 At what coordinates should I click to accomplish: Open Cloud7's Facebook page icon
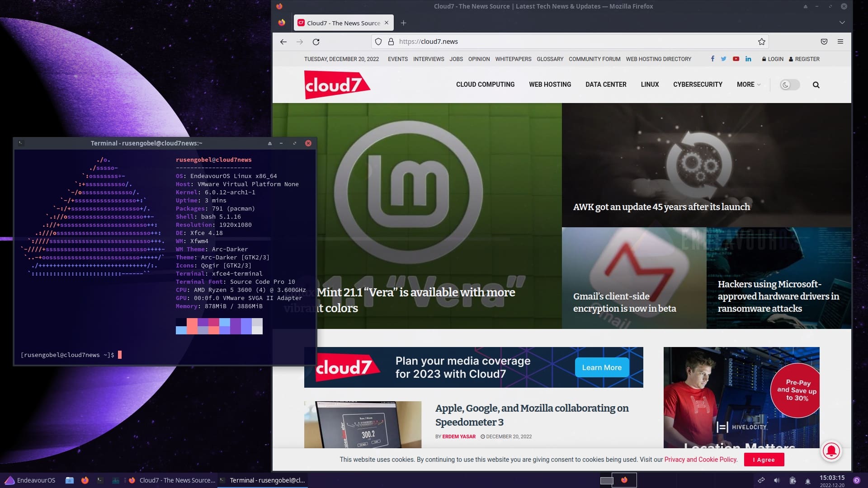[712, 59]
